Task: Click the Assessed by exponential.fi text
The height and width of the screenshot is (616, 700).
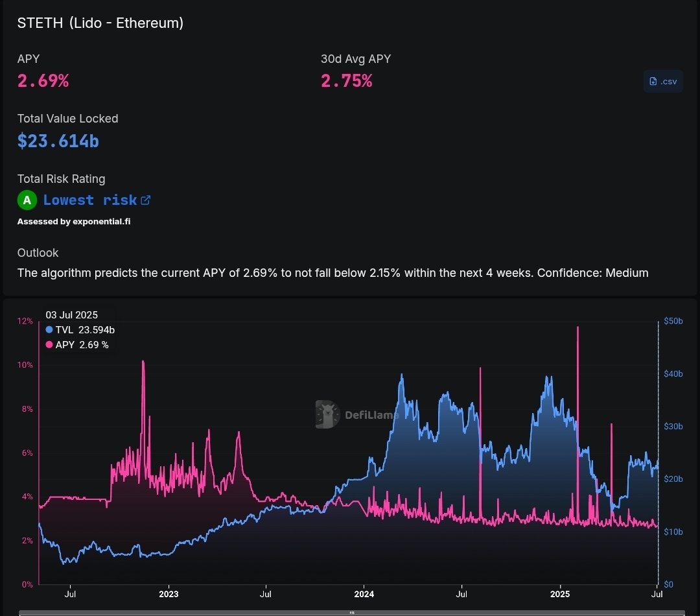Action: click(x=74, y=222)
